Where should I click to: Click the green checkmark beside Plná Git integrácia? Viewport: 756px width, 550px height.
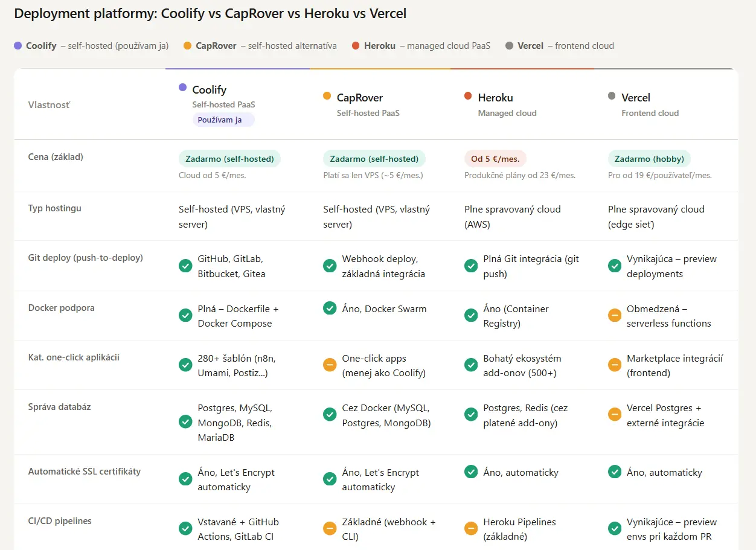tap(471, 266)
